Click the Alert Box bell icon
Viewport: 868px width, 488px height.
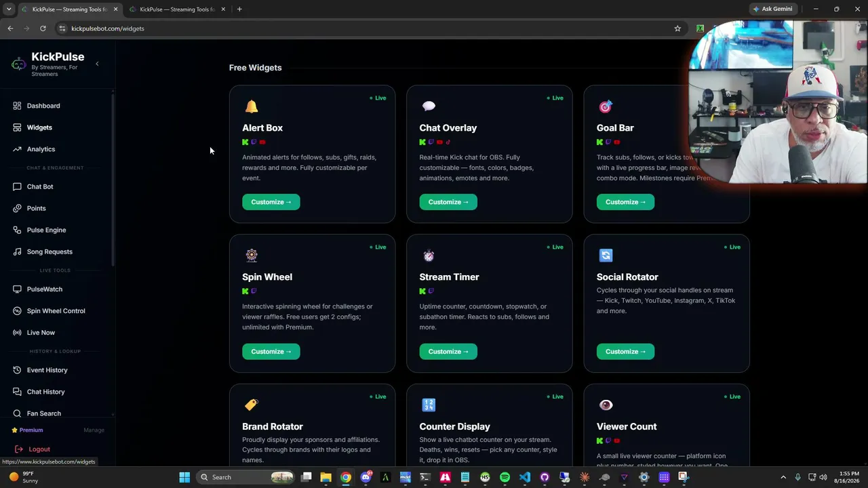(x=252, y=106)
